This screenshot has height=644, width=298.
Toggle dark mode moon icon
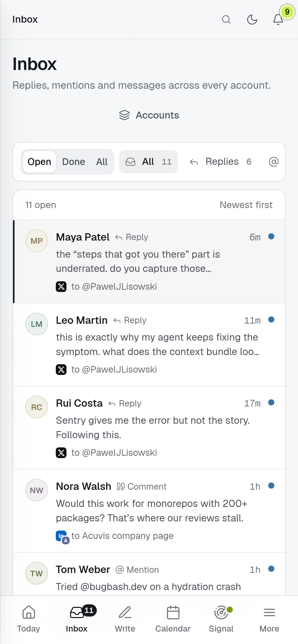(252, 20)
